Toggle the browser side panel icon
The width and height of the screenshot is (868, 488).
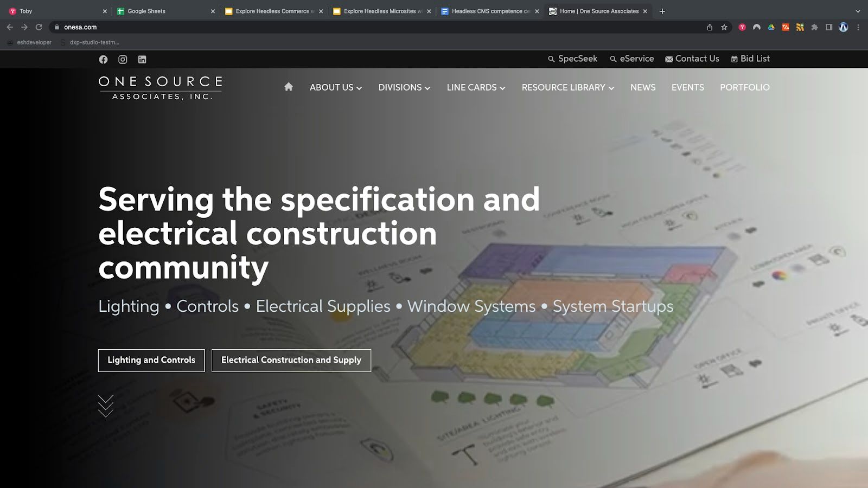click(829, 27)
